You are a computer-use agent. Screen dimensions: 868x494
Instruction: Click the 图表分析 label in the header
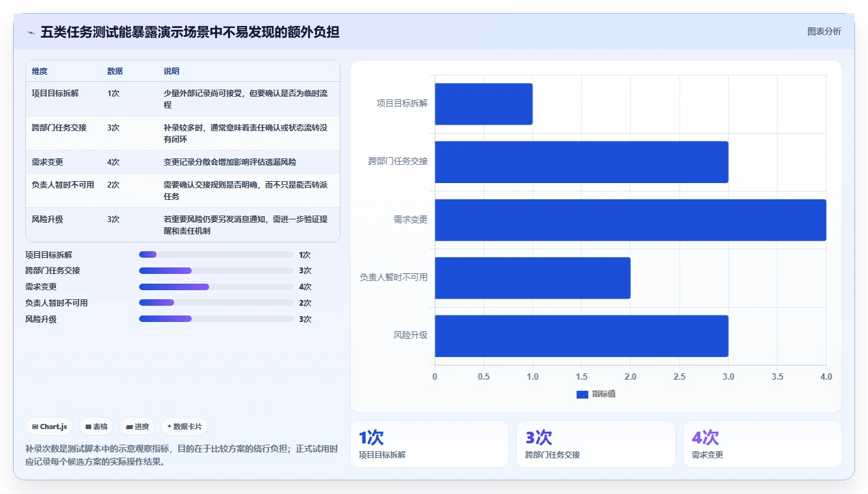tap(824, 31)
